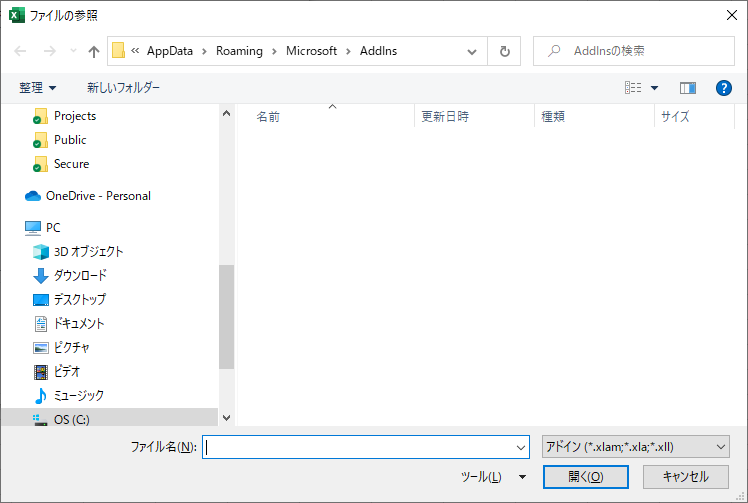Expand subfolders arrow after Microsoft

348,51
